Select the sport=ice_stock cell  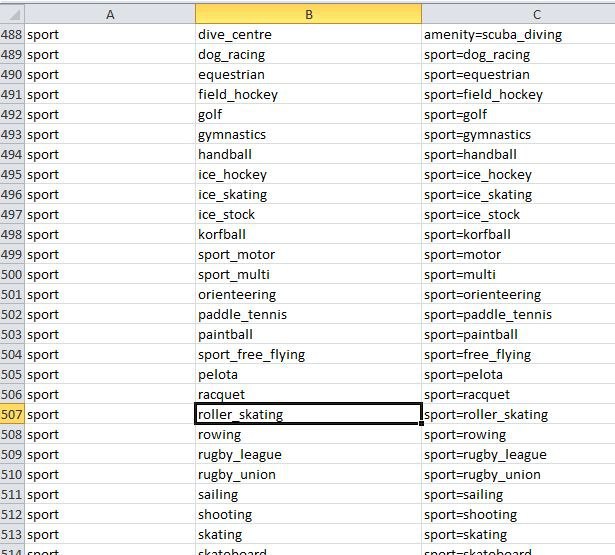click(x=519, y=214)
